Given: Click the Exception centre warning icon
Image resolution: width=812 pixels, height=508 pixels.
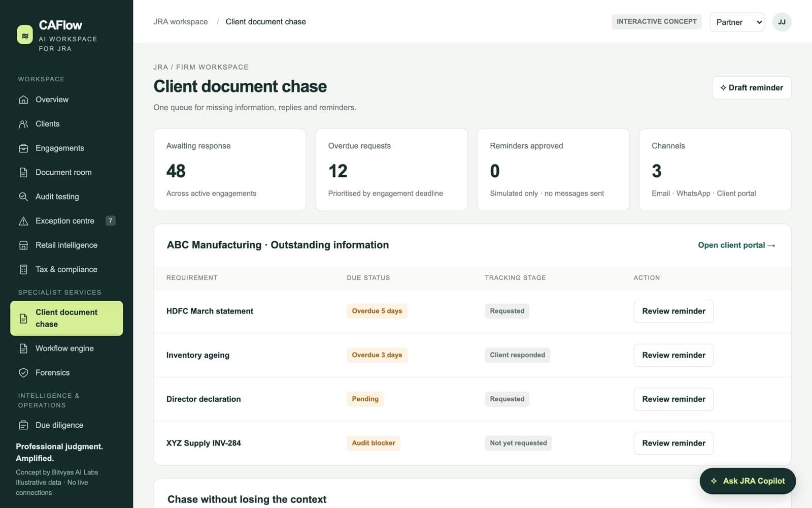Looking at the screenshot, I should [23, 221].
